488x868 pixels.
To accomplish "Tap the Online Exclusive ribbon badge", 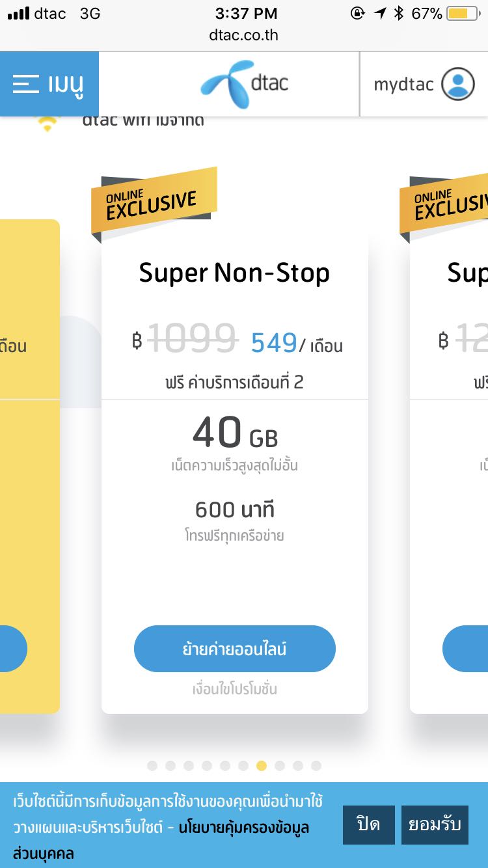I will 154,202.
